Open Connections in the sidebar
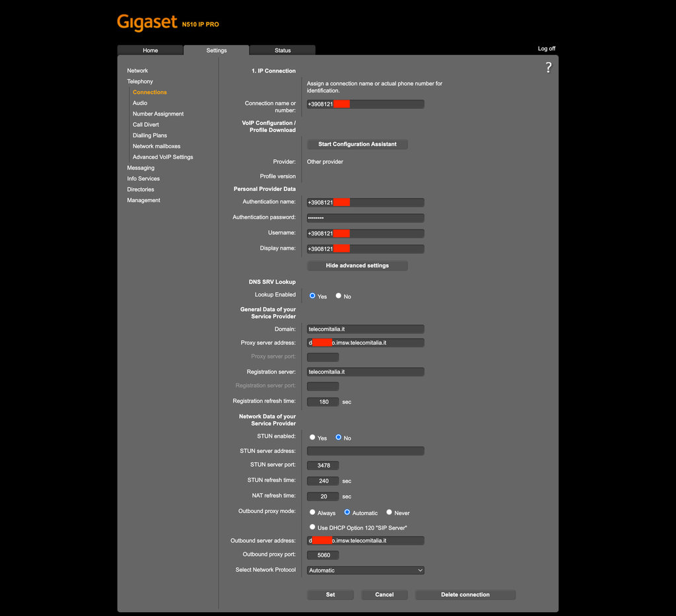This screenshot has height=616, width=676. tap(150, 92)
